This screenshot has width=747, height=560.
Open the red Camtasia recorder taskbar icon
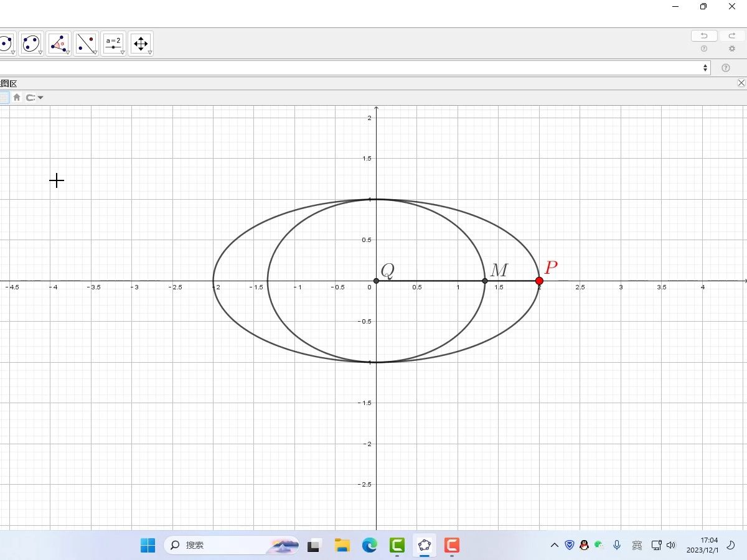tap(452, 545)
